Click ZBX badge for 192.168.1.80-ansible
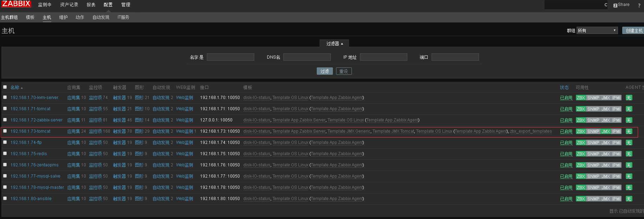 coord(581,199)
